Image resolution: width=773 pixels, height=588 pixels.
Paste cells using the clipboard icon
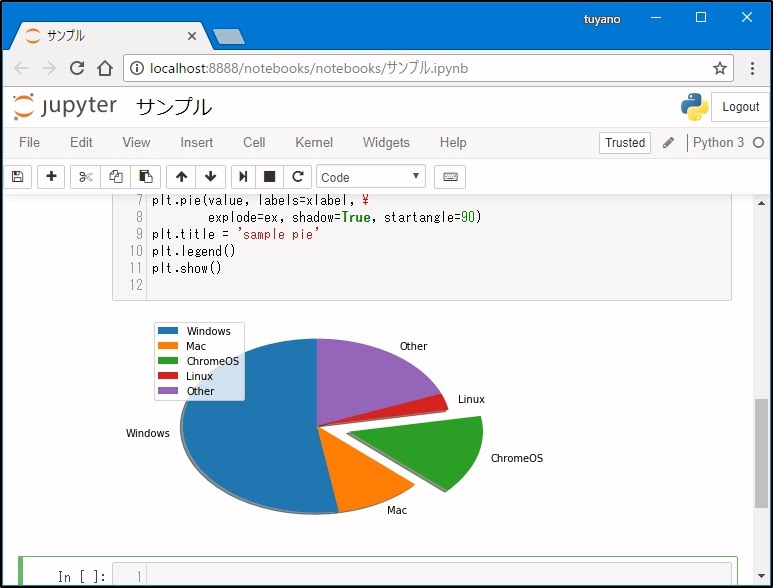146,177
